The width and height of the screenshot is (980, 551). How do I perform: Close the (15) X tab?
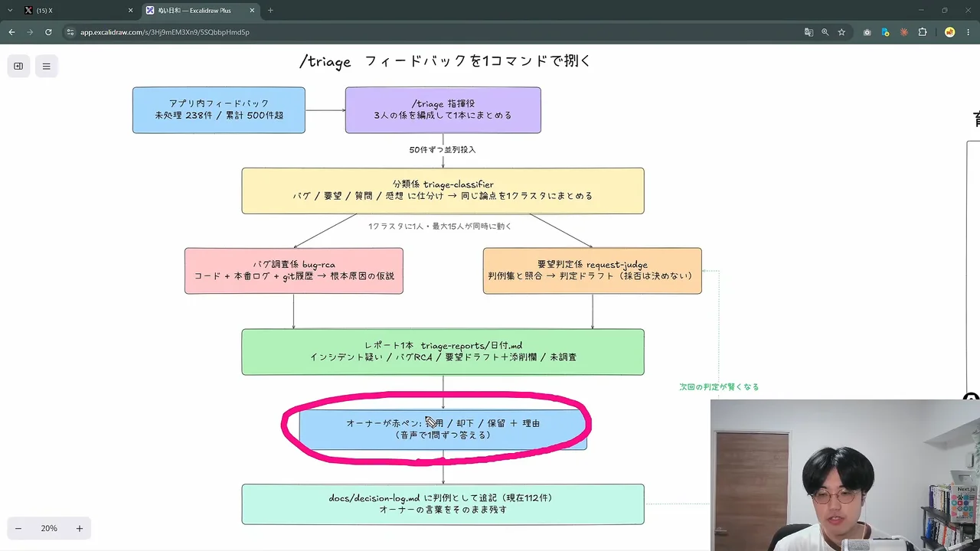pos(130,10)
